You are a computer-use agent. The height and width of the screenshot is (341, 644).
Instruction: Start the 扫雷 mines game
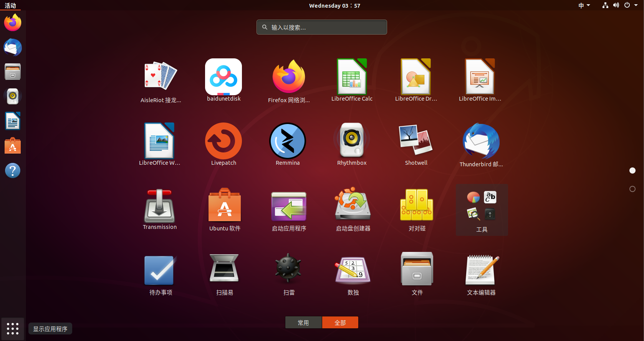point(289,274)
